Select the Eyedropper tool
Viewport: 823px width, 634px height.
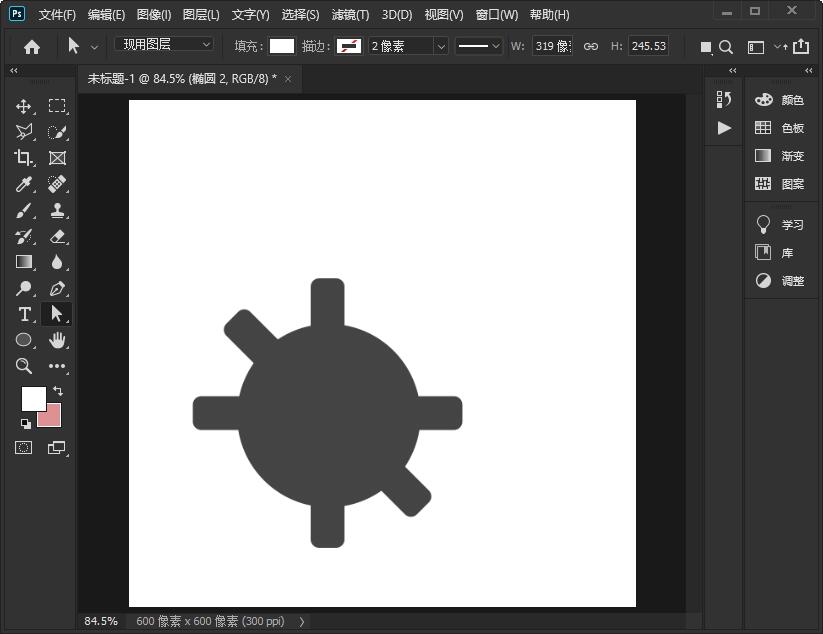[24, 184]
